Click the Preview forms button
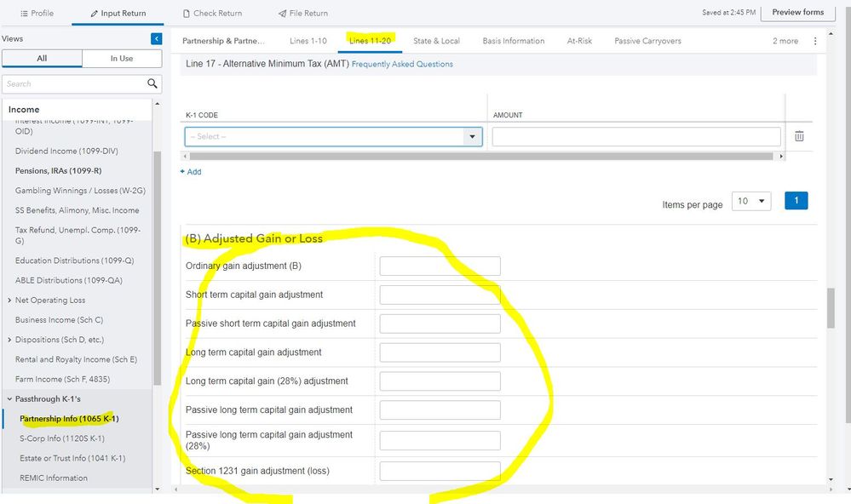The height and width of the screenshot is (504, 851). pos(797,12)
